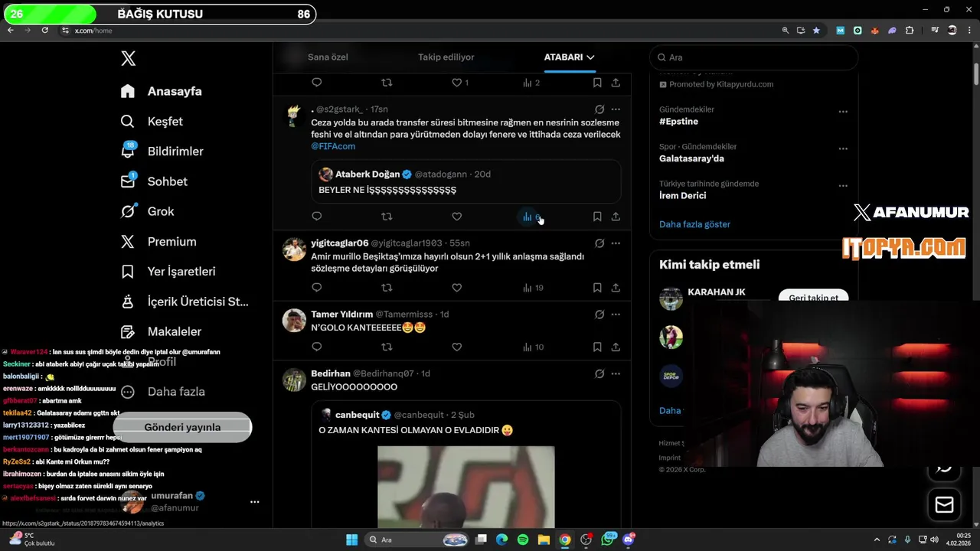Reload the page in Chrome
This screenshot has width=980, height=551.
pyautogui.click(x=45, y=30)
